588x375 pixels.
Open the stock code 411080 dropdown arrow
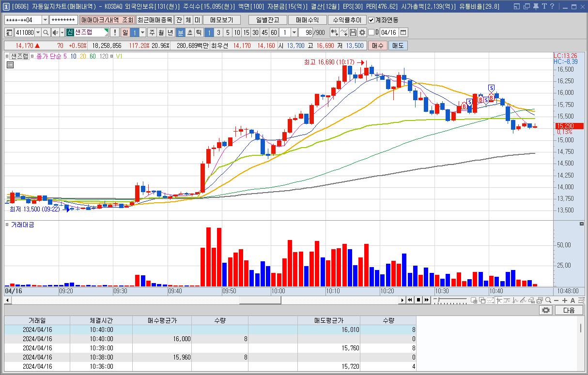point(38,32)
